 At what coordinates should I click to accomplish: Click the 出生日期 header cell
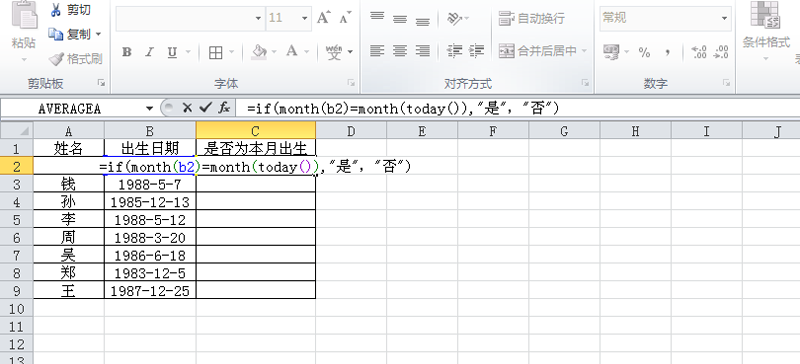[x=150, y=149]
